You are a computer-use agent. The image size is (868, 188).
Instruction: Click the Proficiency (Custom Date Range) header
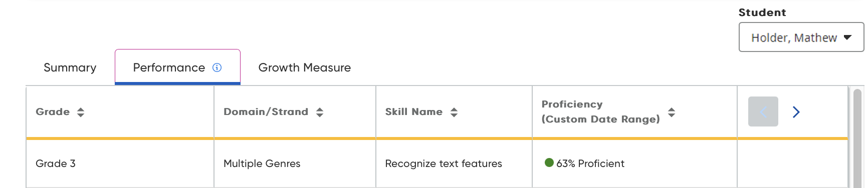pos(600,111)
